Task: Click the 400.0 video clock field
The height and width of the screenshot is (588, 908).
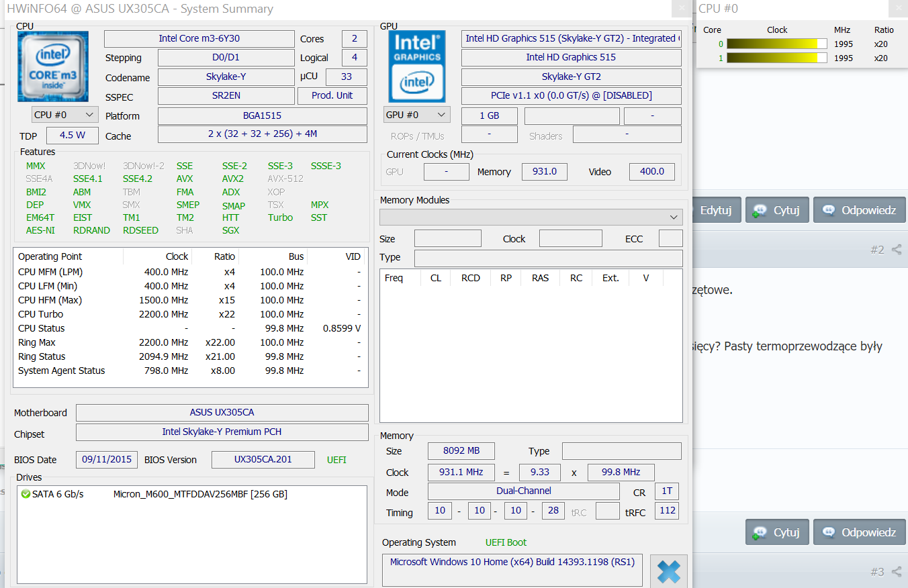Action: point(652,171)
